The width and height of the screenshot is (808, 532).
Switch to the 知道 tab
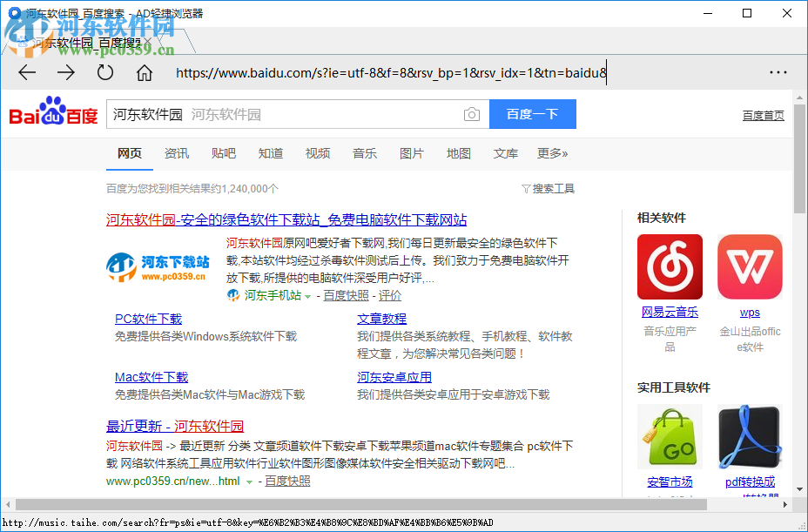tap(271, 153)
